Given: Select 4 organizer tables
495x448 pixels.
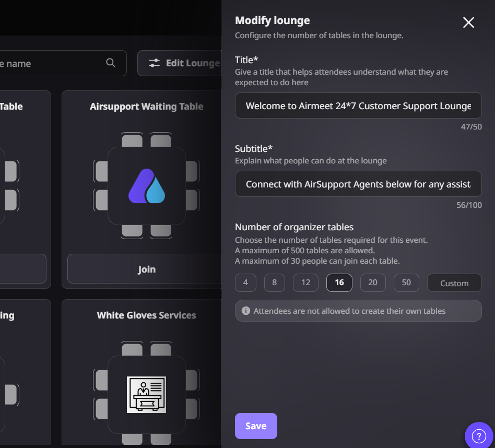Looking at the screenshot, I should (x=245, y=282).
